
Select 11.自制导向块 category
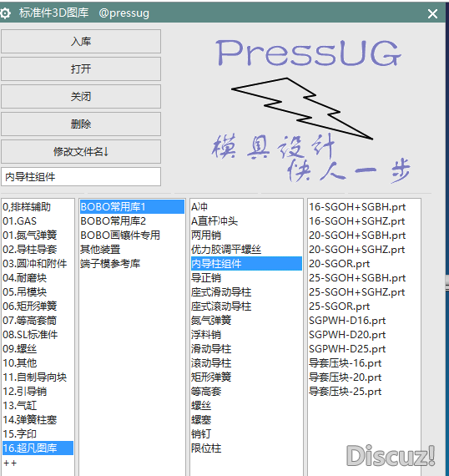[x=38, y=377]
